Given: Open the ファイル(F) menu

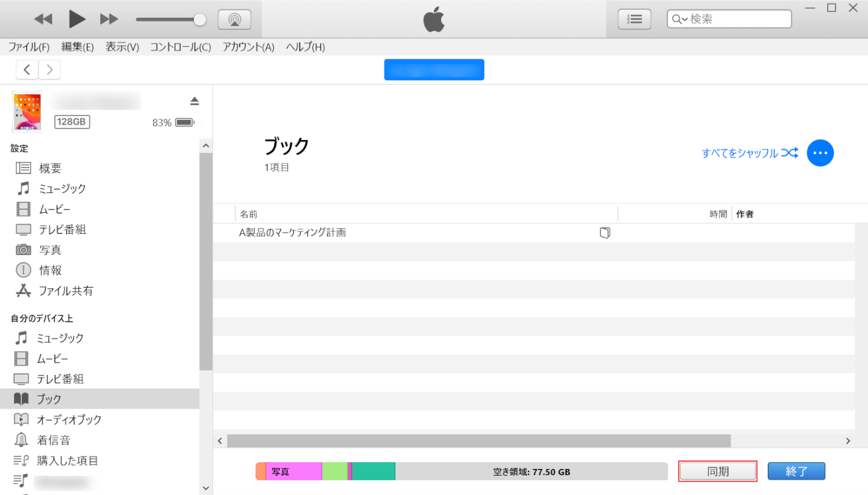Looking at the screenshot, I should (x=29, y=47).
